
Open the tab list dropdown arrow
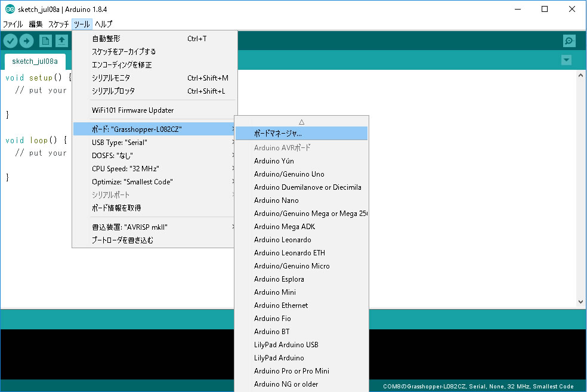pyautogui.click(x=566, y=60)
